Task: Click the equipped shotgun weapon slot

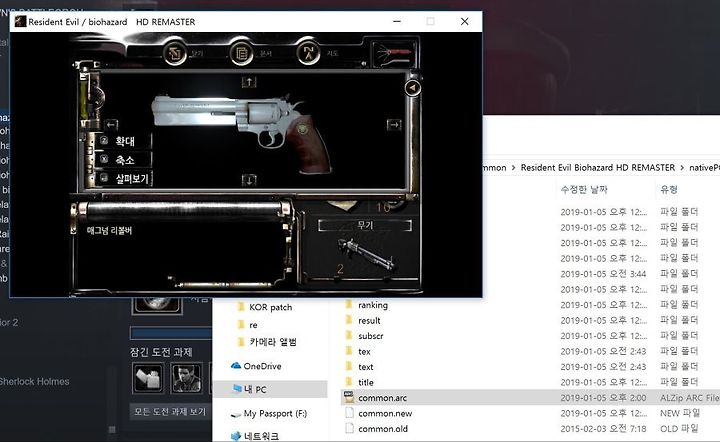Action: tap(365, 255)
